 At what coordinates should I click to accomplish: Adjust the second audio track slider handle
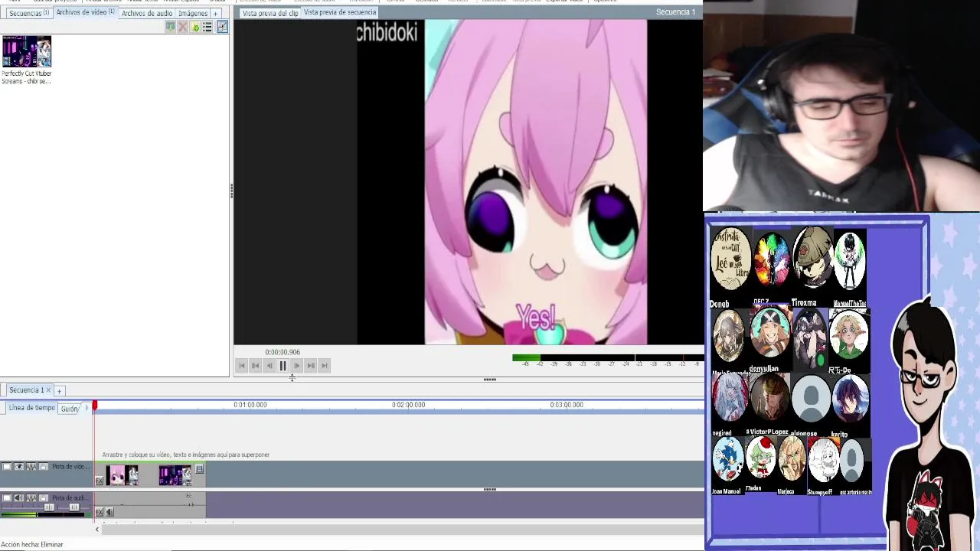click(74, 507)
